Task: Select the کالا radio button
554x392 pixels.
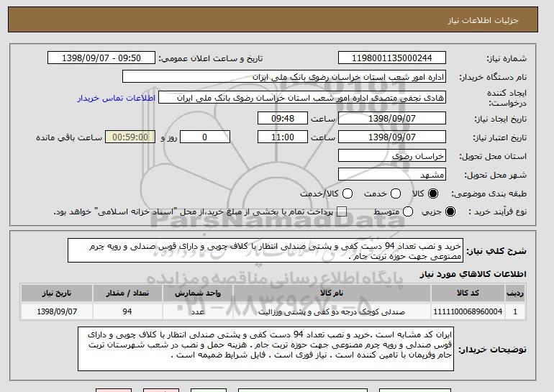Action: (x=433, y=193)
